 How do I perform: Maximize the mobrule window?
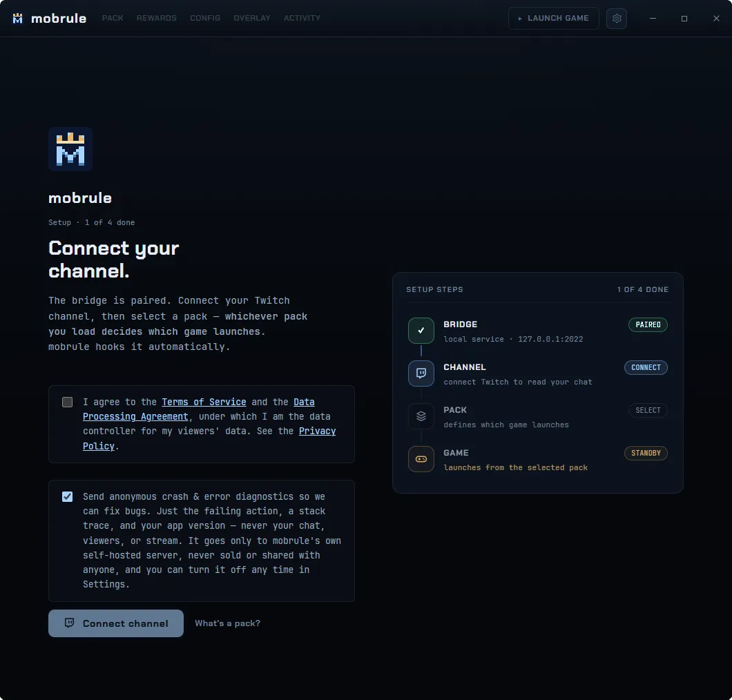(684, 18)
